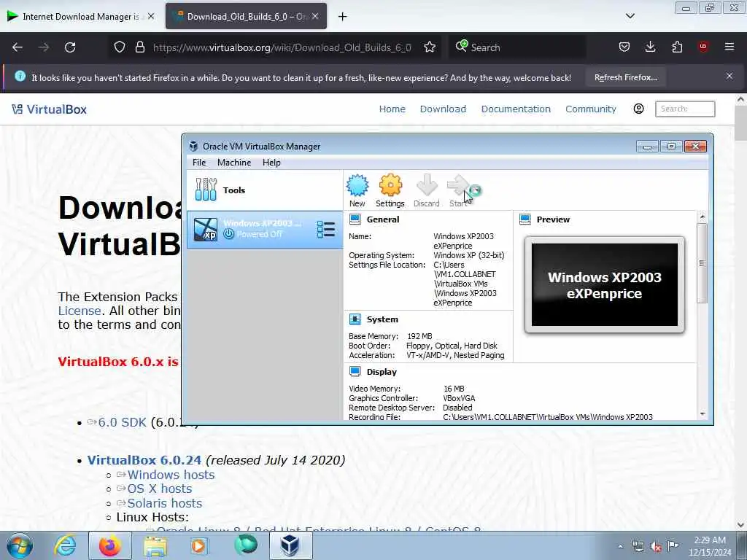This screenshot has height=560, width=747.
Task: Reload the page in Firefox
Action: click(x=70, y=47)
